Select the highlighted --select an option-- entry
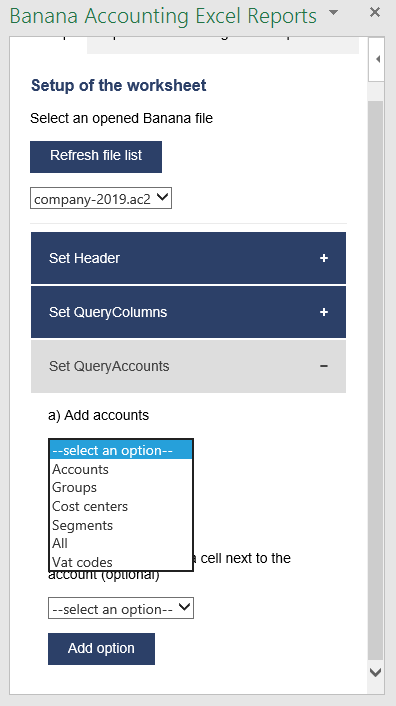Image resolution: width=396 pixels, height=706 pixels. (x=121, y=450)
